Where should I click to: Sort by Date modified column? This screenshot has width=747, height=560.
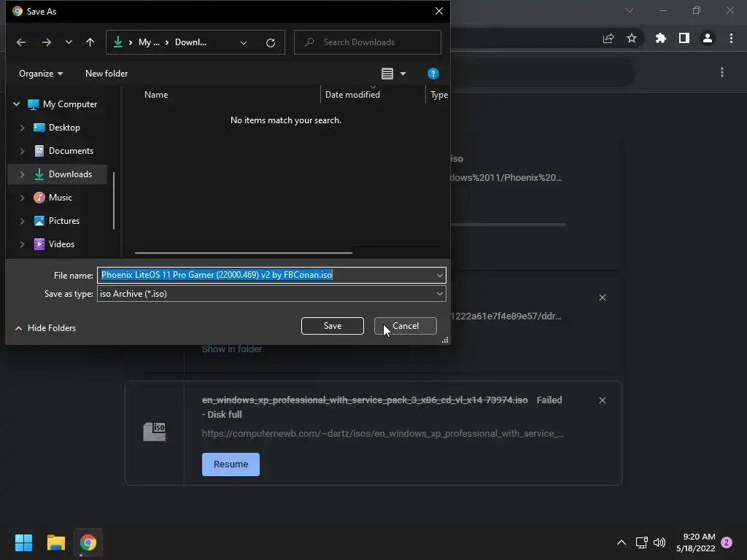click(x=352, y=95)
